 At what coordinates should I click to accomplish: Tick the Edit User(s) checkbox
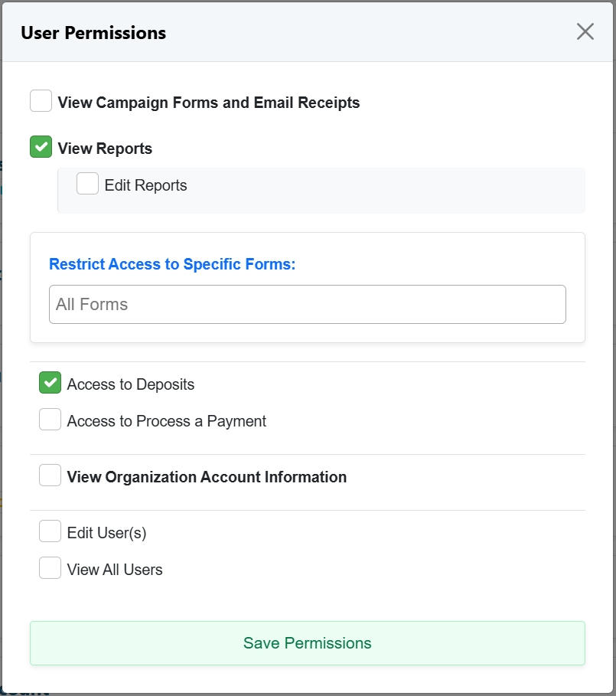[50, 531]
